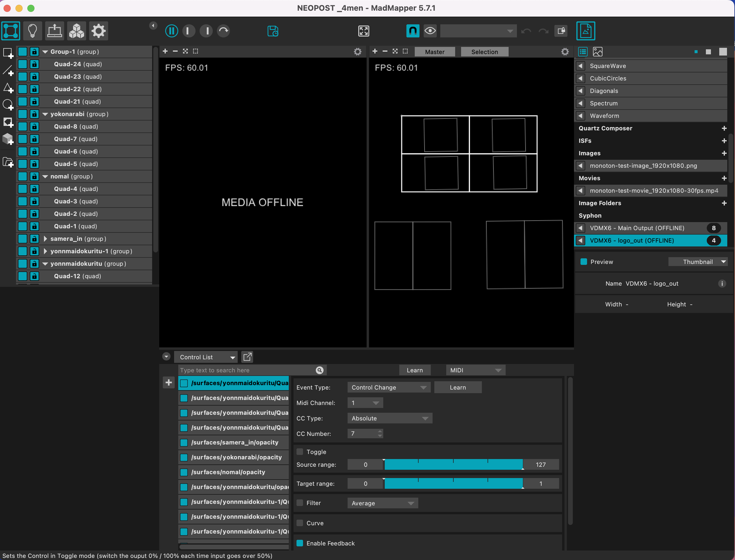Click the Source range slider bar

pyautogui.click(x=453, y=465)
